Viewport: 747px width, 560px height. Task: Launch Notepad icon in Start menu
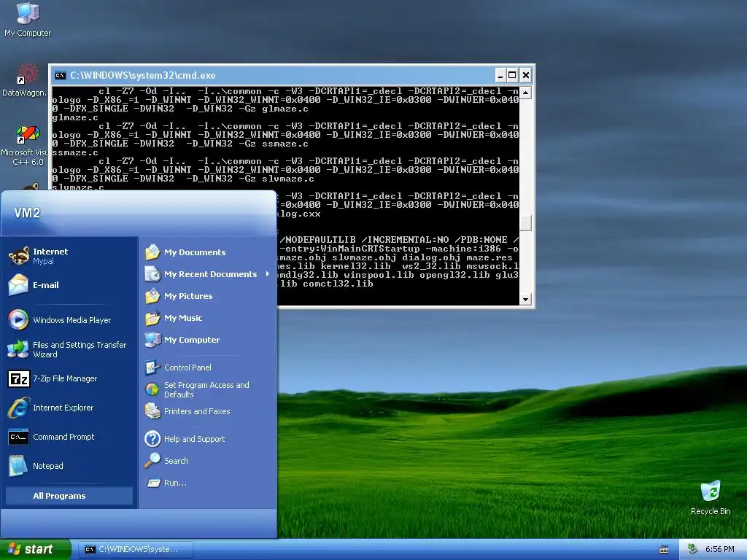point(18,466)
